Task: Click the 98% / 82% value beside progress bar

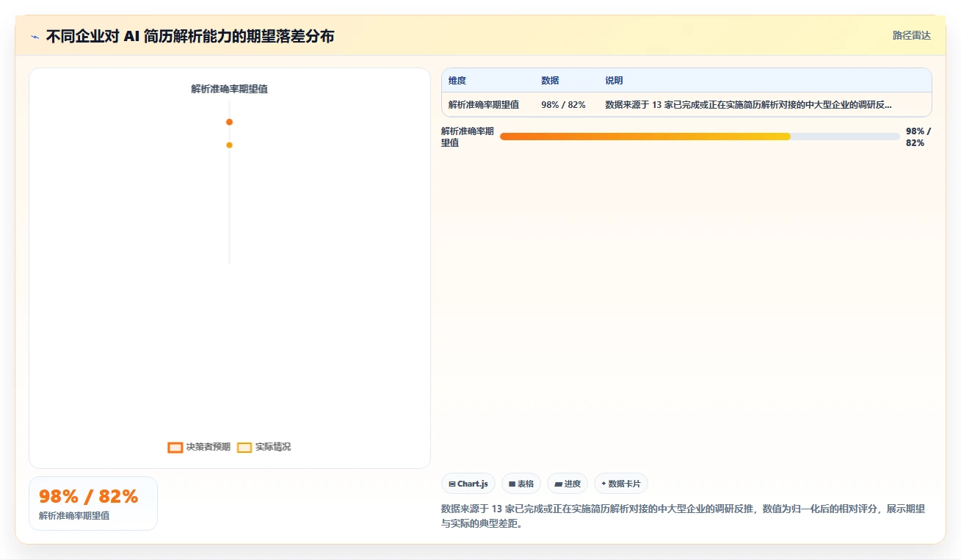Action: click(918, 137)
